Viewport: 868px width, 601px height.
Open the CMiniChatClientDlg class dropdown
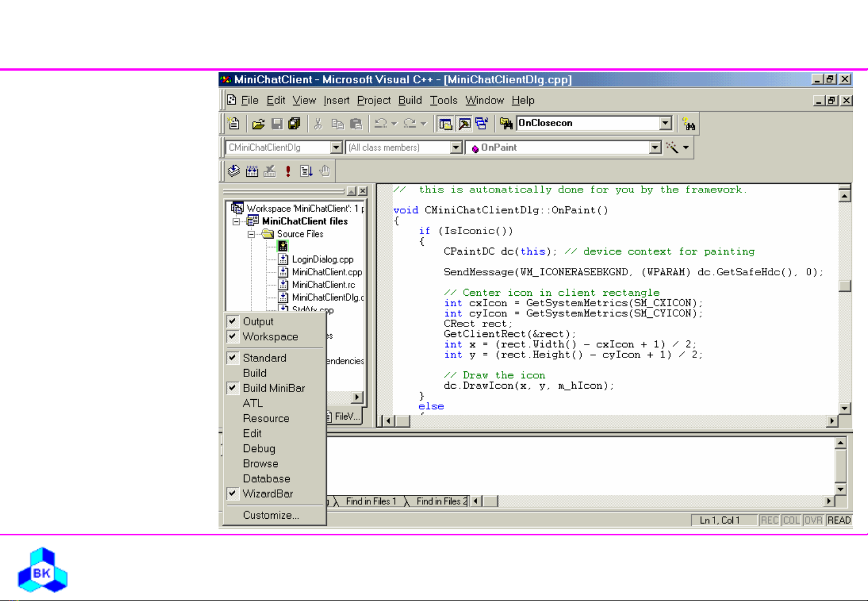[x=336, y=147]
